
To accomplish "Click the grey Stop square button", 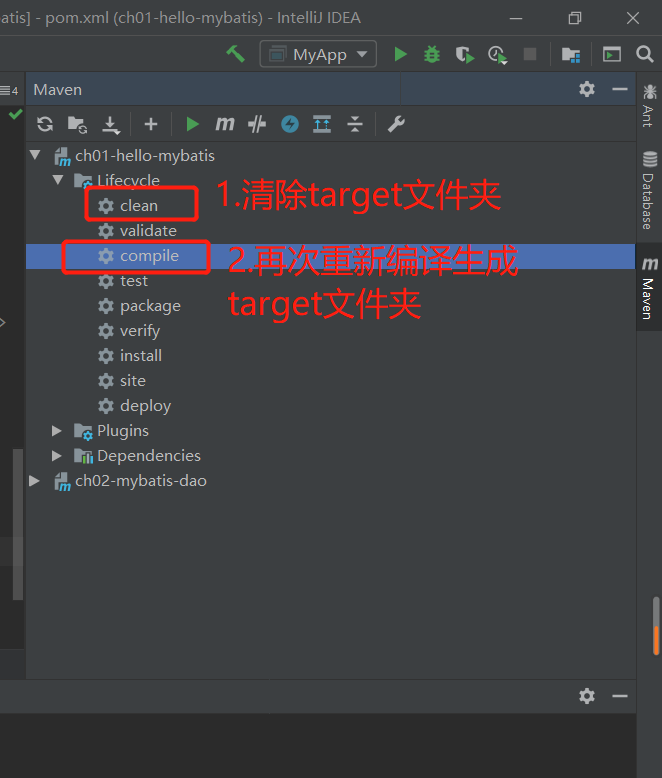I will tap(530, 54).
